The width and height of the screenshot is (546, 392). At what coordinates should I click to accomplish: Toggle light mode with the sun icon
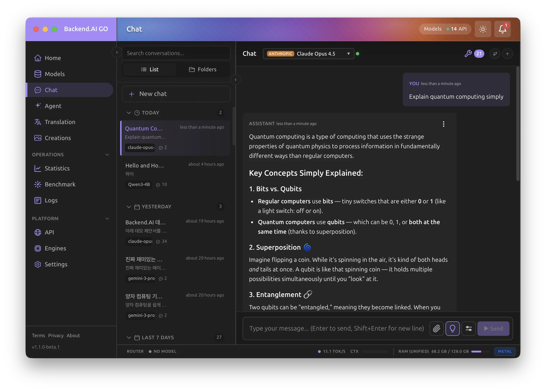coord(483,29)
